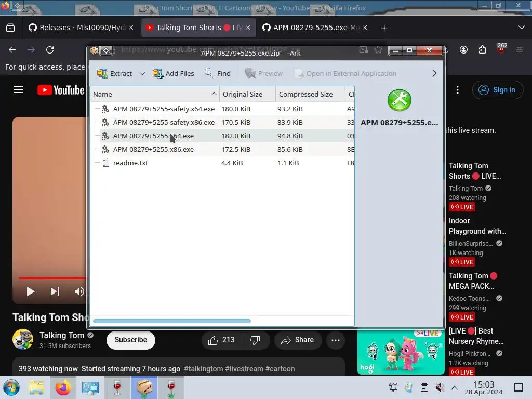532x399 pixels.
Task: Open YouTube settings three-dot menu
Action: 458,90
